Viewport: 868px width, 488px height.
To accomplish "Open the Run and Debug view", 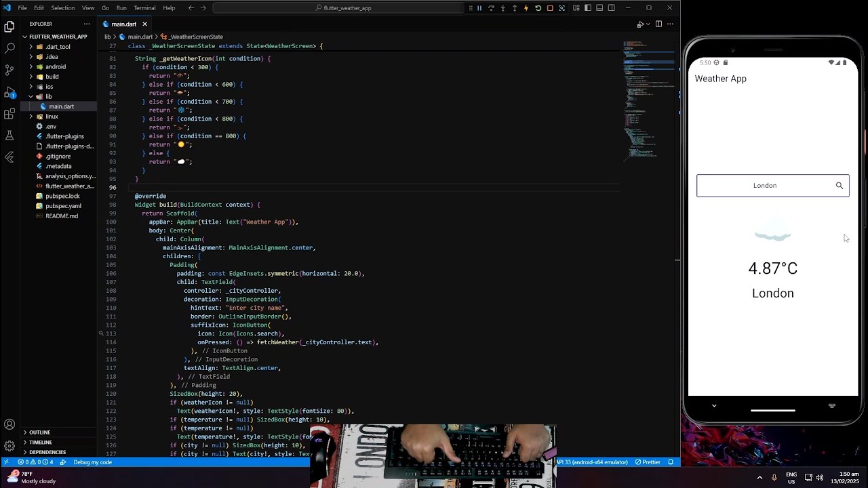I will 9,92.
